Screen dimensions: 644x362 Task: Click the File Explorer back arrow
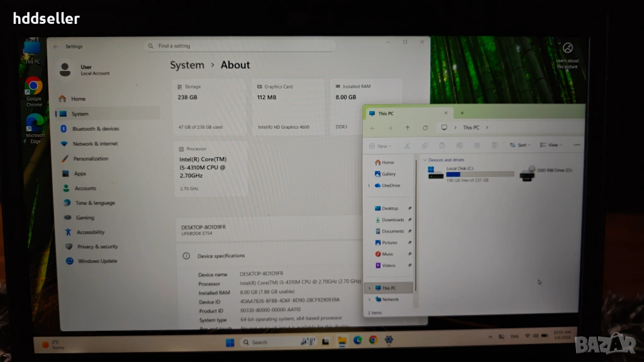[x=372, y=128]
